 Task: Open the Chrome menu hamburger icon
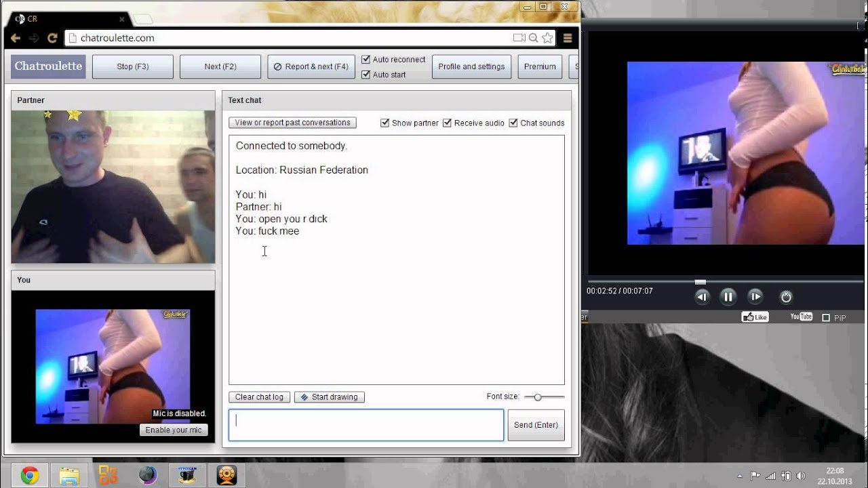click(568, 38)
